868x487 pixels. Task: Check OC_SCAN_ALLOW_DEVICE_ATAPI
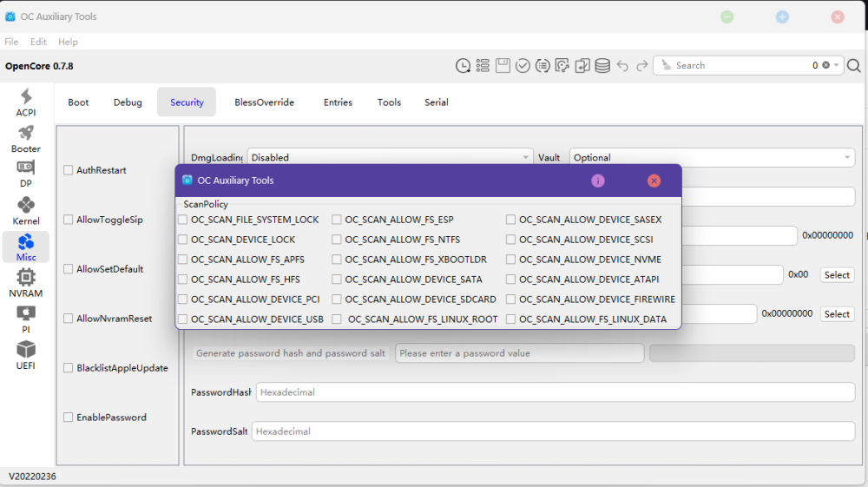pos(511,280)
